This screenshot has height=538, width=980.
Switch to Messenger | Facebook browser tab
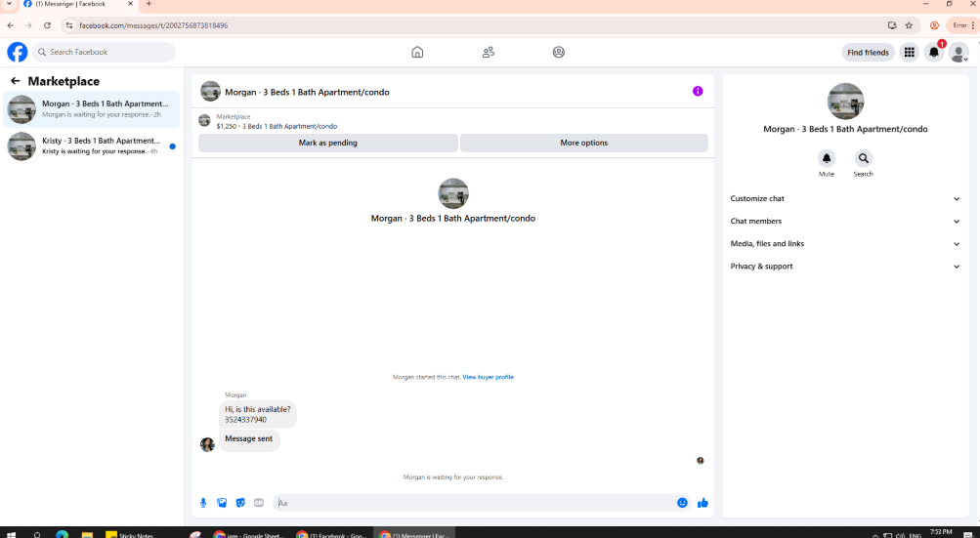pos(77,4)
